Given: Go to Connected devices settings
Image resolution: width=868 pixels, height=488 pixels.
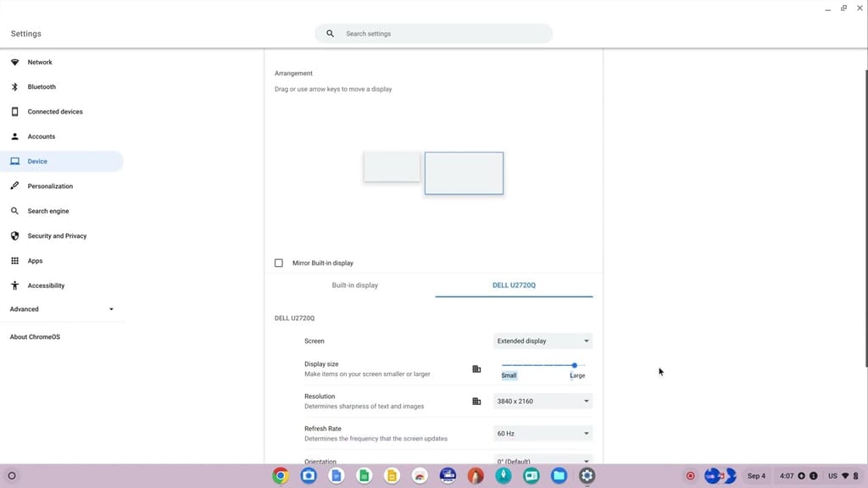Looking at the screenshot, I should (55, 112).
